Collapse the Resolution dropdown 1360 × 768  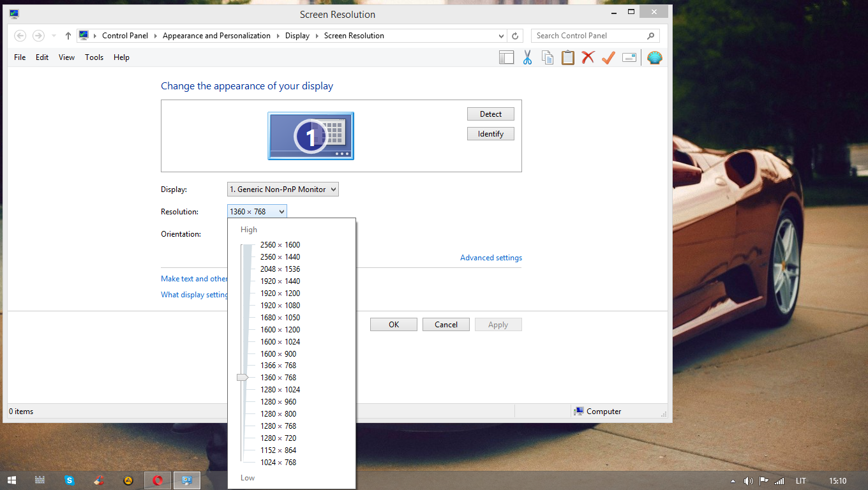click(257, 211)
